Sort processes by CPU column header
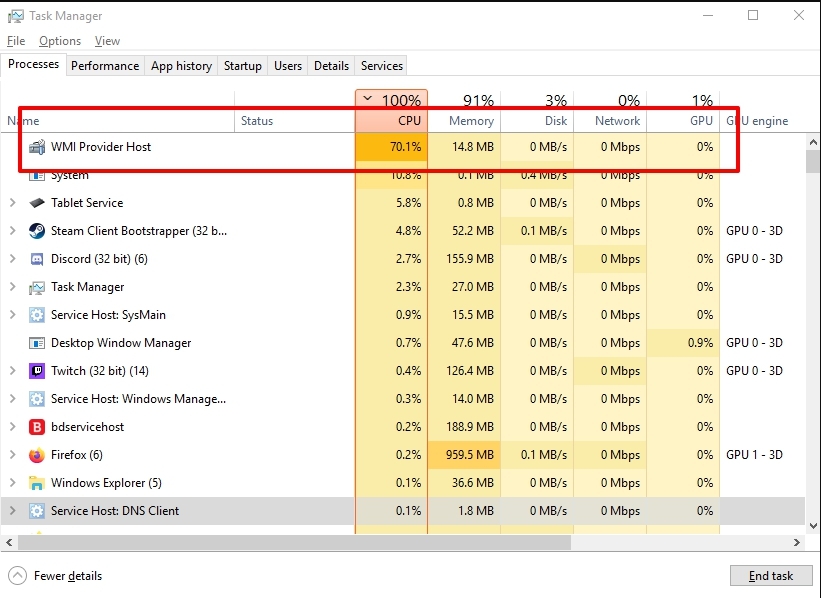 [x=392, y=112]
